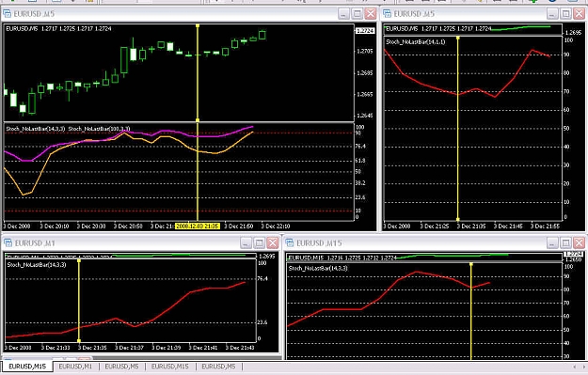Viewport: 588px width, 375px height.
Task: Close the top-left EURUSD,M5 candlestick chart window
Action: (371, 14)
